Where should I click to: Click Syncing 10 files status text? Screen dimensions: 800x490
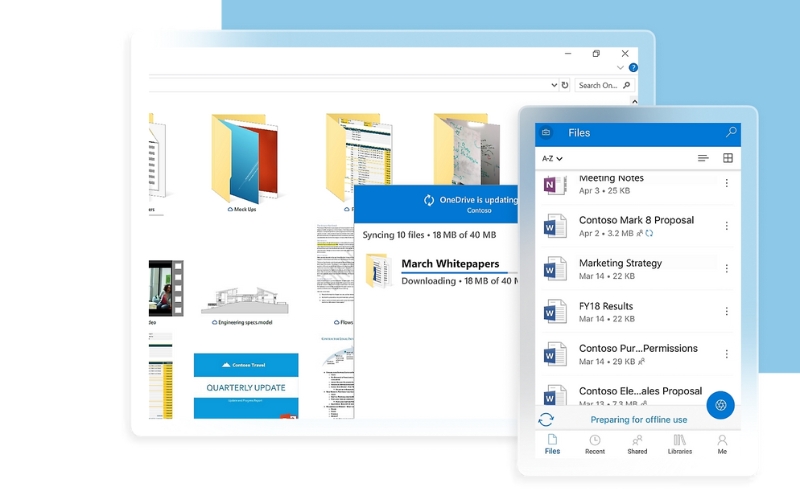tap(429, 235)
